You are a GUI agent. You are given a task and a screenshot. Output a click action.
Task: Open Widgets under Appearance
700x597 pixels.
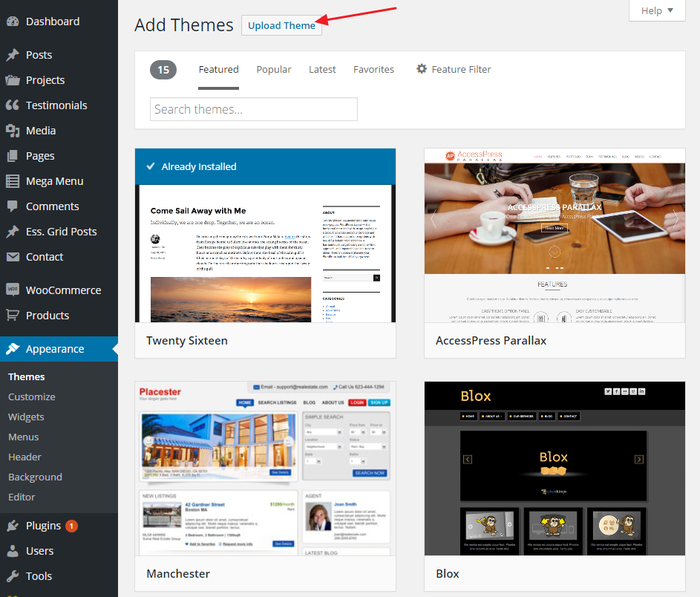point(26,417)
